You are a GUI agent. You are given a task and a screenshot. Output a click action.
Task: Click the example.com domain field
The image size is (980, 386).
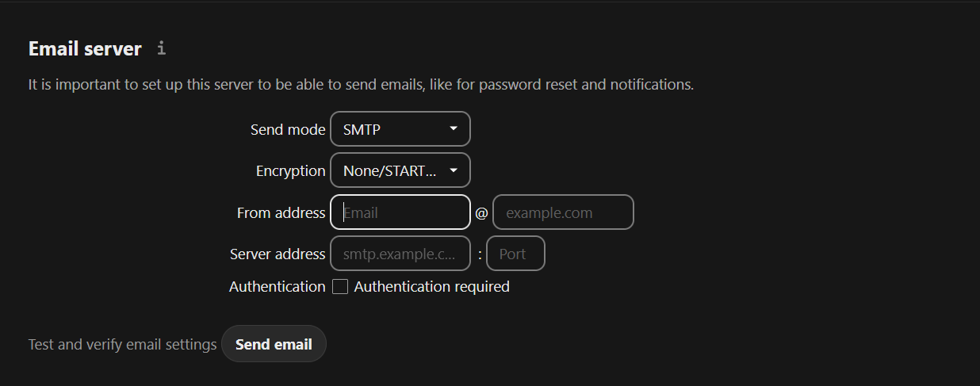(563, 212)
